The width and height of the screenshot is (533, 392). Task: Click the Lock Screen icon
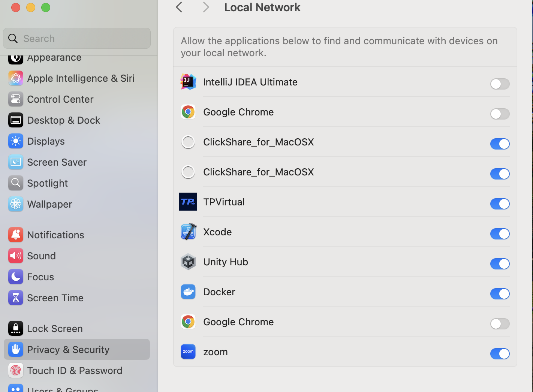tap(16, 329)
